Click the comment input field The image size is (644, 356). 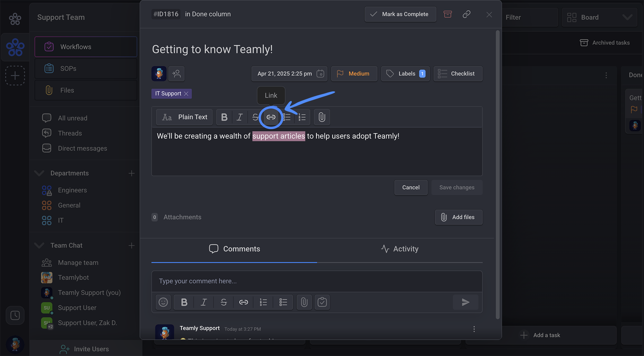click(317, 281)
